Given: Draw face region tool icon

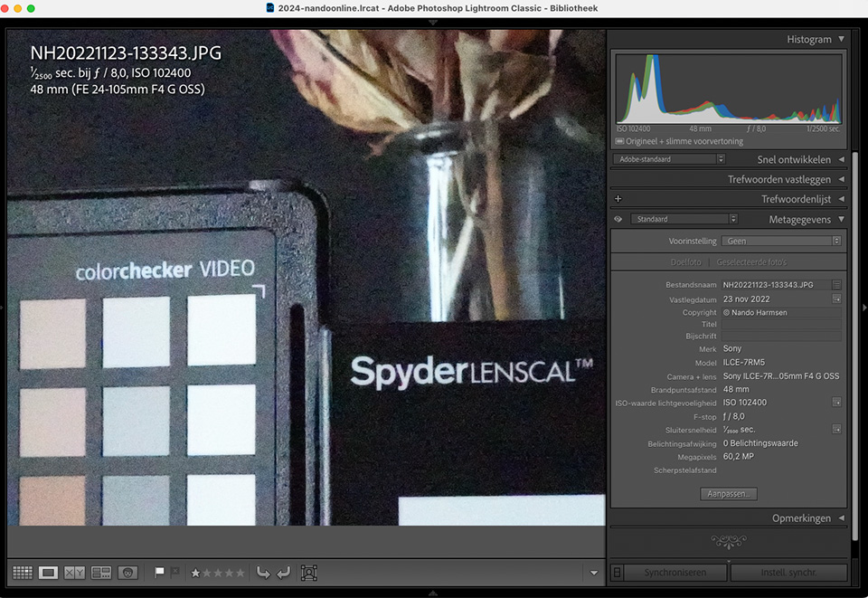Looking at the screenshot, I should click(x=309, y=573).
